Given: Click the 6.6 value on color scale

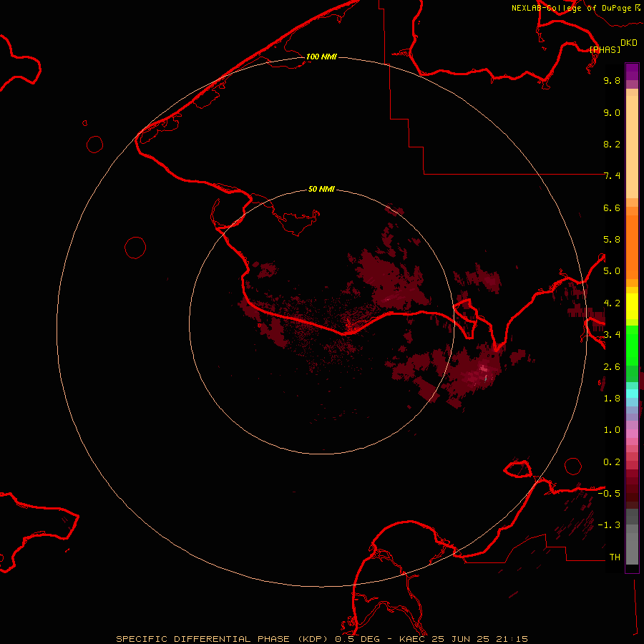Looking at the screenshot, I should (x=612, y=208).
